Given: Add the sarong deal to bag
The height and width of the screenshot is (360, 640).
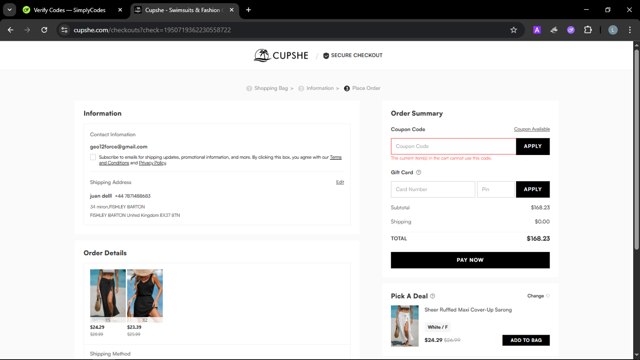Looking at the screenshot, I should tap(526, 340).
